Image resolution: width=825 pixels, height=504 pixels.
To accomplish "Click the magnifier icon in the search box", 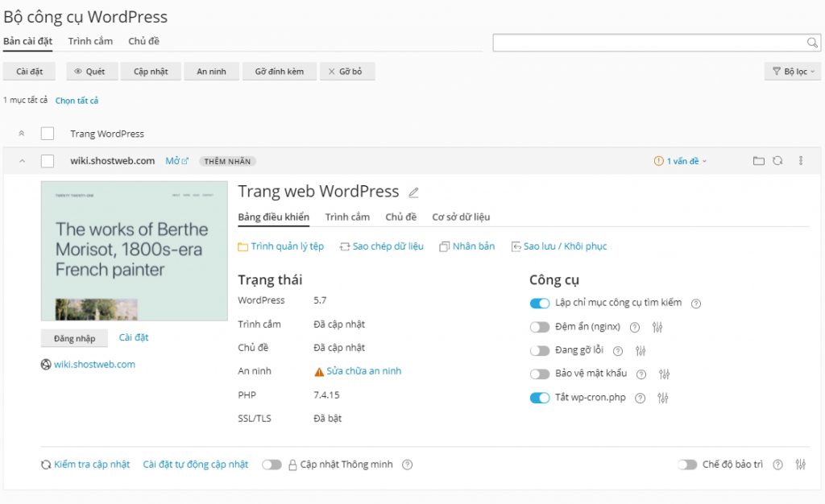I will (813, 42).
